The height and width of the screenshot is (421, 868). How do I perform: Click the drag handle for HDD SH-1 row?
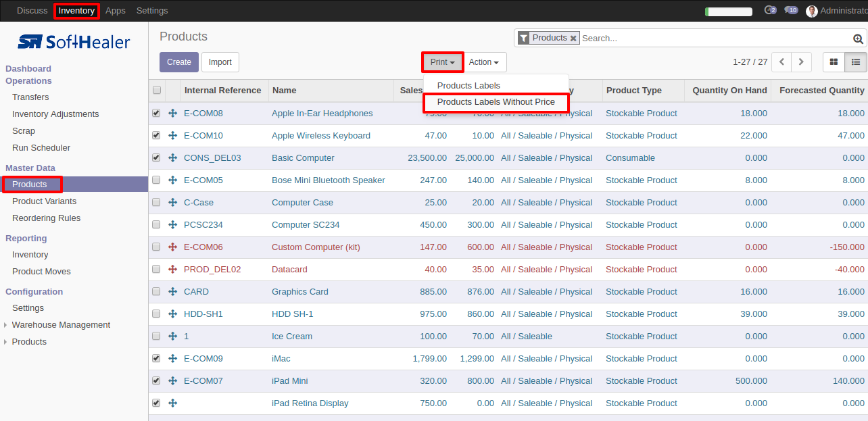tap(172, 314)
